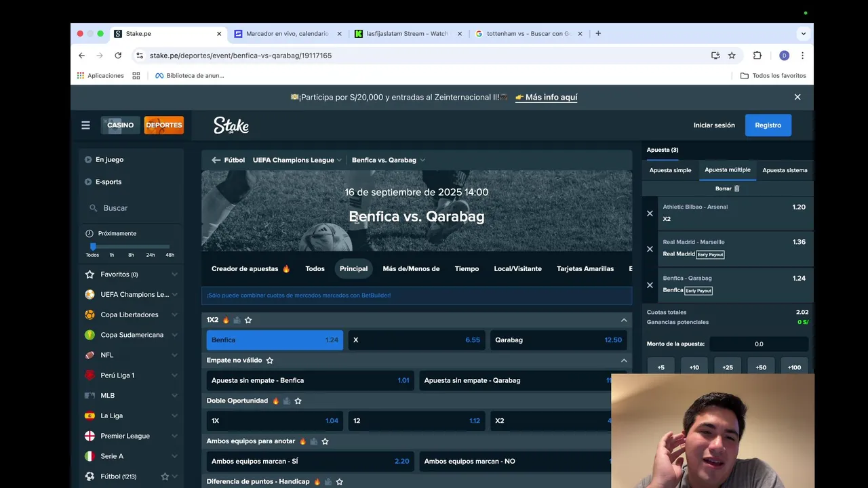Viewport: 868px width, 488px height.
Task: Click the browser reload icon
Action: [118, 56]
